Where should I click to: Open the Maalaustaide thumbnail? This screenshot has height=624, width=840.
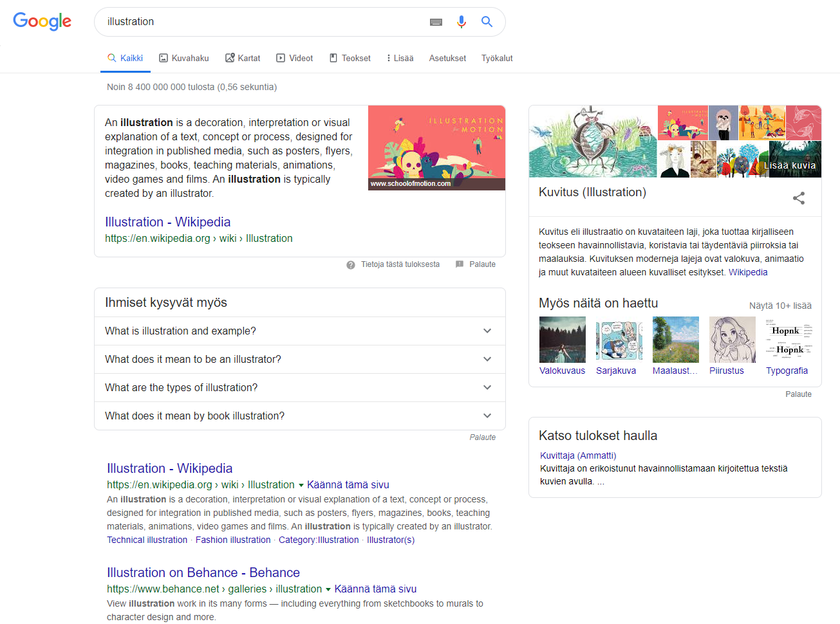pyautogui.click(x=676, y=340)
